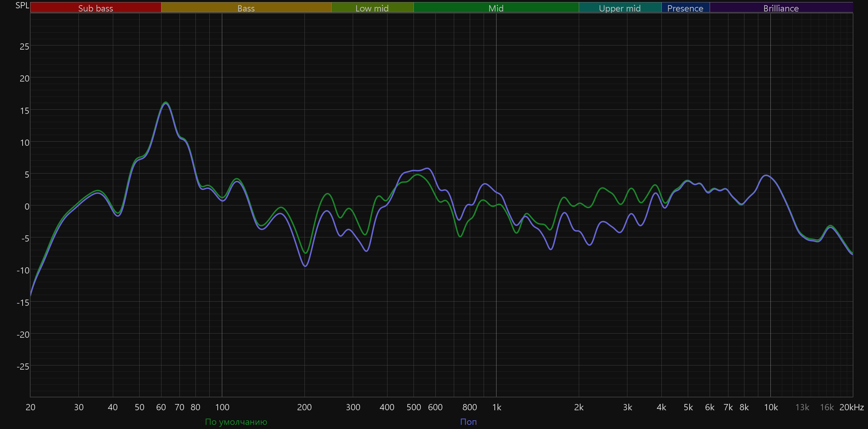
Task: Select the Mid band header
Action: [x=496, y=8]
